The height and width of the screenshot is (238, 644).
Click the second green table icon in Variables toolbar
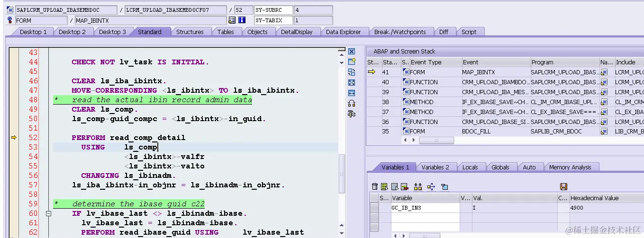pos(384,186)
